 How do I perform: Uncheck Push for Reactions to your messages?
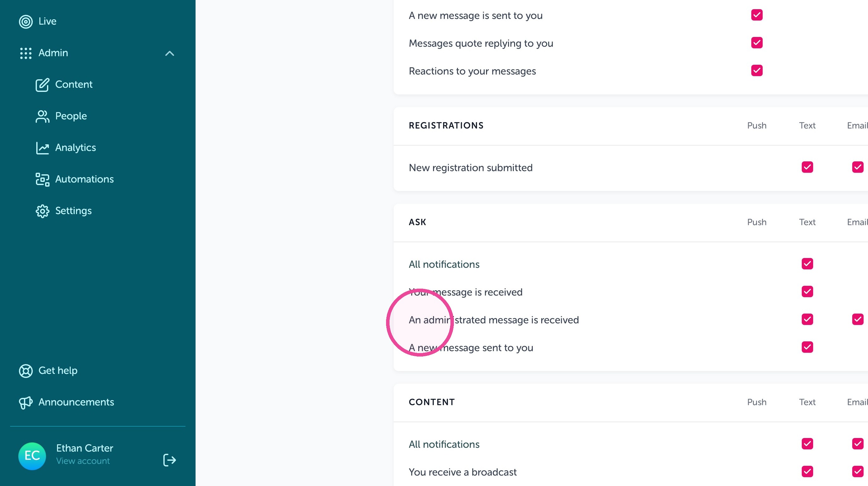(x=757, y=70)
